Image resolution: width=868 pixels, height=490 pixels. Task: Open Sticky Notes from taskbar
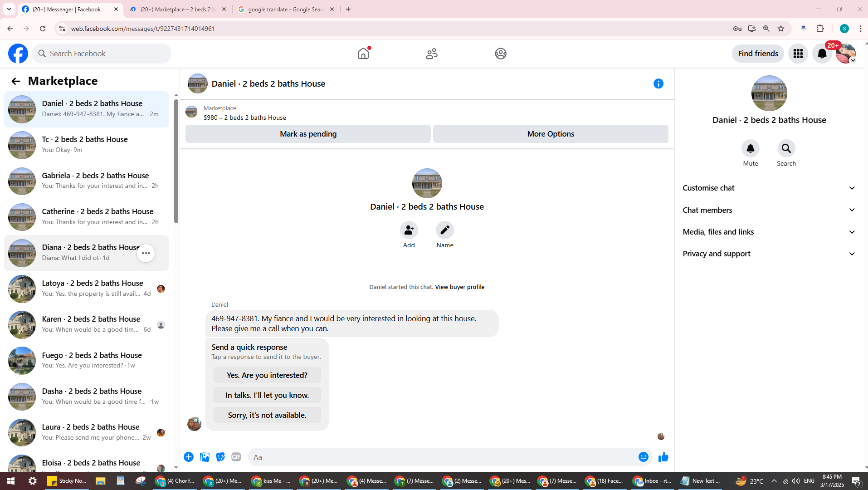(67, 481)
